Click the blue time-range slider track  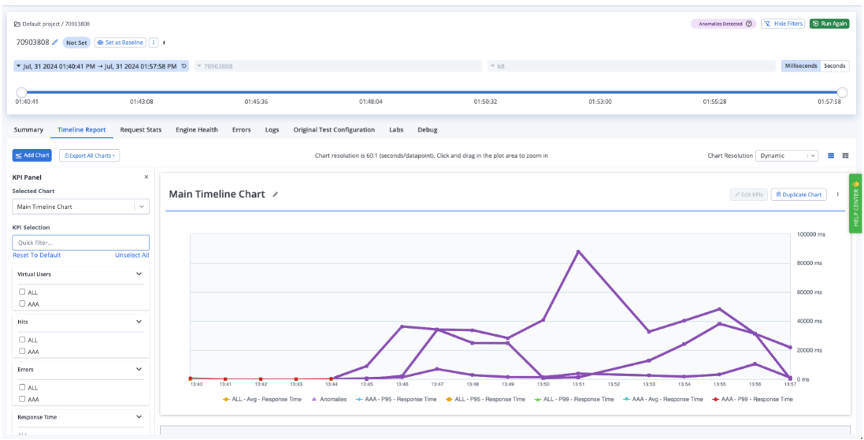pyautogui.click(x=431, y=92)
